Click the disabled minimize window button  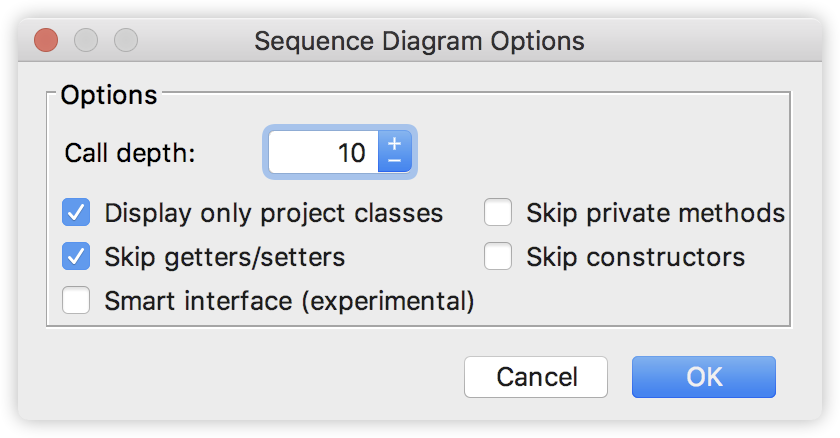pyautogui.click(x=86, y=41)
